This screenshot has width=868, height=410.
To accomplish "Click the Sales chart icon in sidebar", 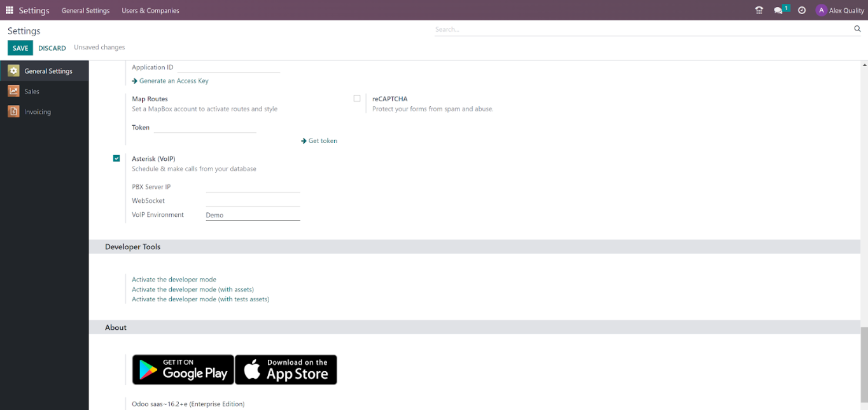I will coord(13,92).
